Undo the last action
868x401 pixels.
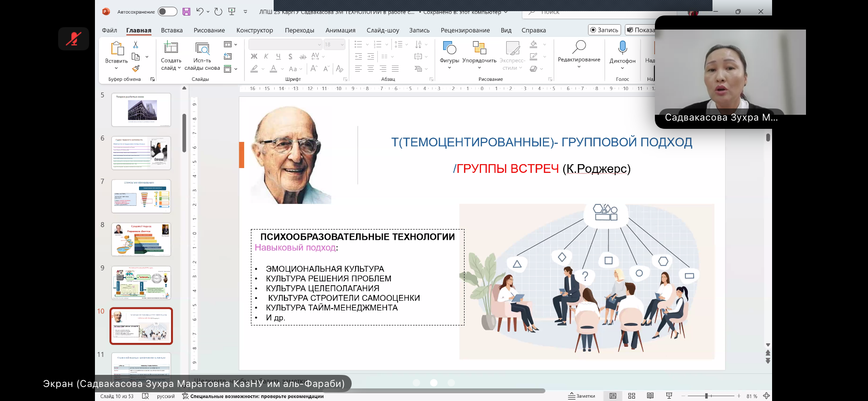[x=200, y=12]
